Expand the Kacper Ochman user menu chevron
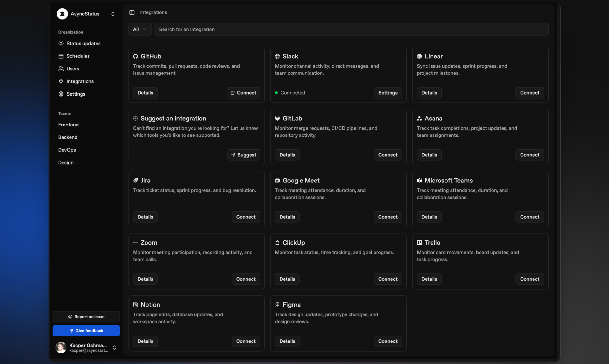The width and height of the screenshot is (609, 364). pyautogui.click(x=114, y=347)
